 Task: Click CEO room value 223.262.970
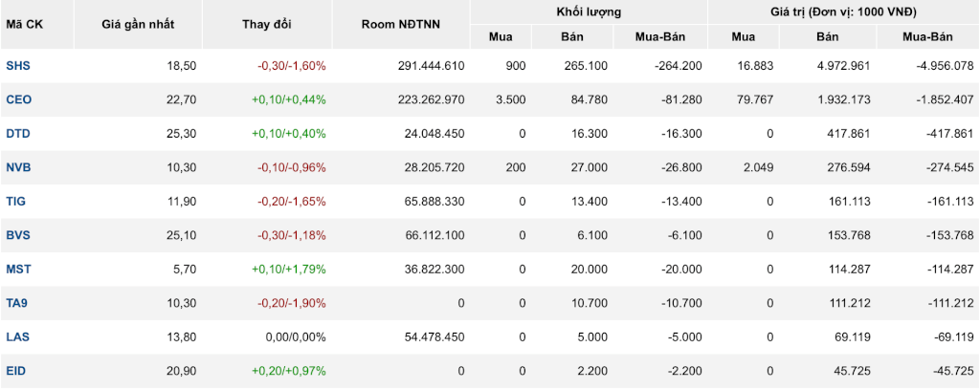[x=432, y=99]
